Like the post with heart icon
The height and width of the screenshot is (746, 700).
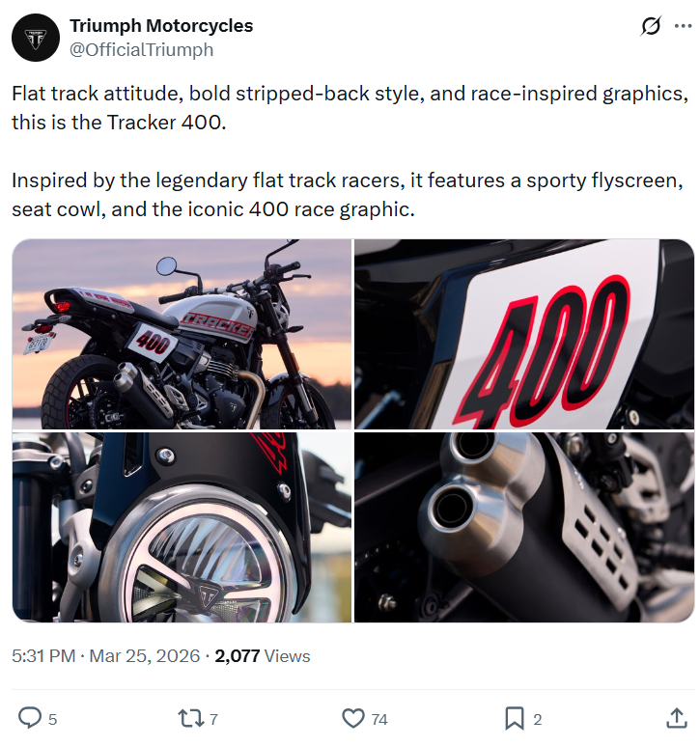pos(353,718)
